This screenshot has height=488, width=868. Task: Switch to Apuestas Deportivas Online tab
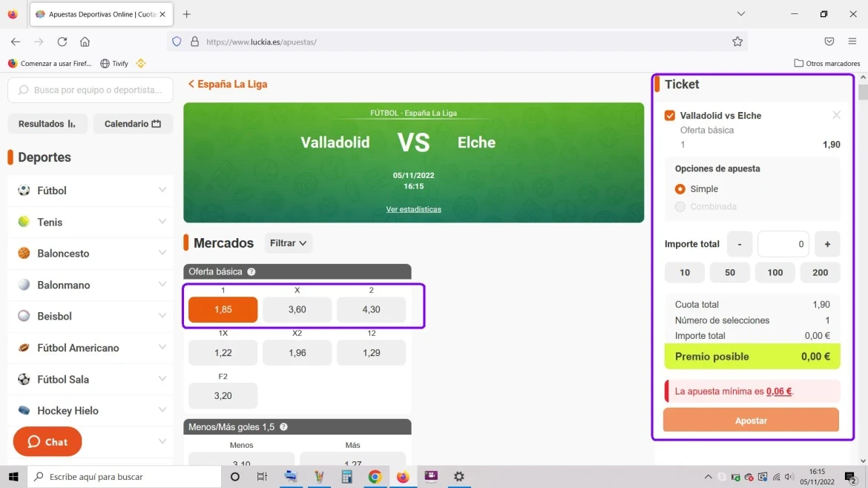[102, 14]
